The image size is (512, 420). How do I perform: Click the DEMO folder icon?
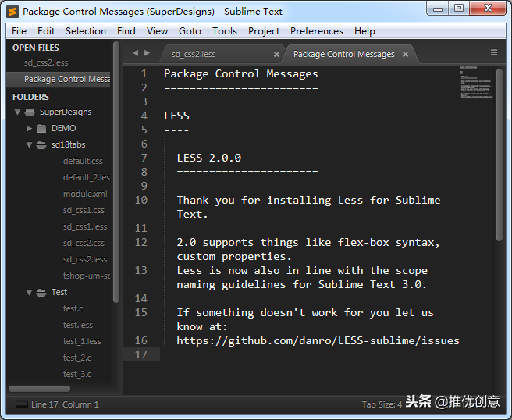coord(41,128)
